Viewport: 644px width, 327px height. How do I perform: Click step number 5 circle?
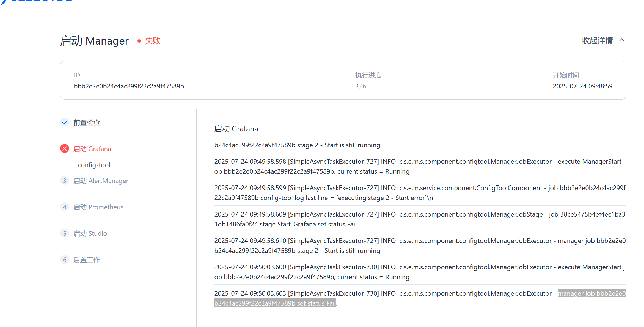click(65, 233)
